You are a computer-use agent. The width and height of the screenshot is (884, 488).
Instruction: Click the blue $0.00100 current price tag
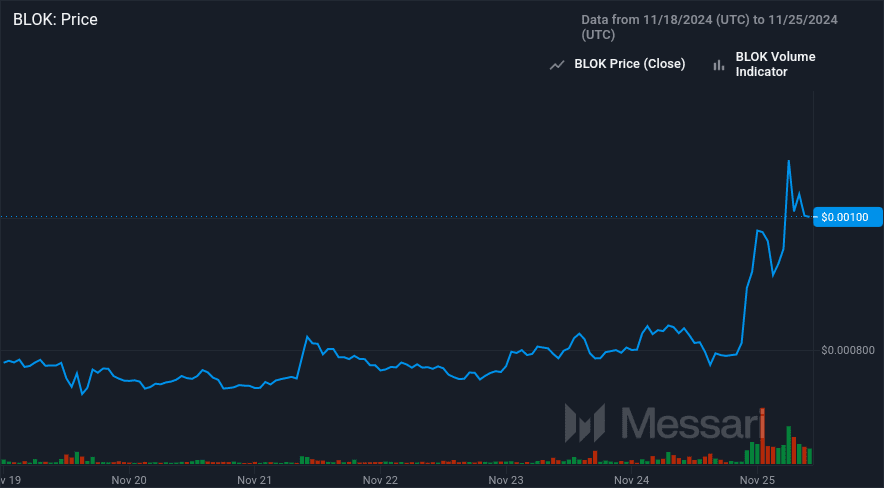[847, 216]
